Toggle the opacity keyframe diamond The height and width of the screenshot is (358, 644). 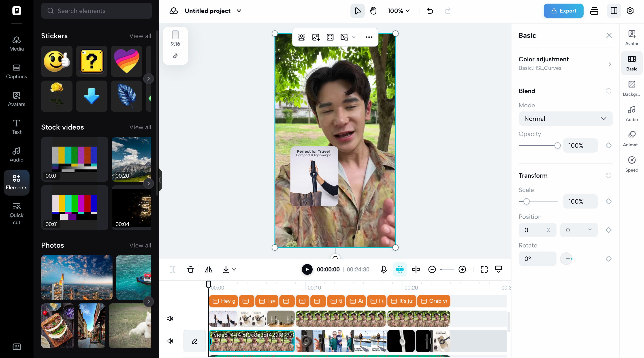tap(608, 145)
